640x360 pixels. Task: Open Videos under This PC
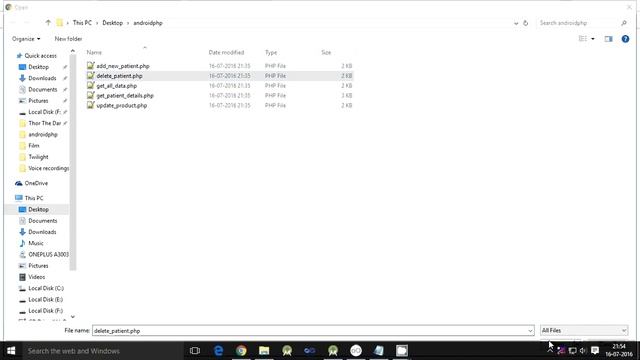(36, 277)
